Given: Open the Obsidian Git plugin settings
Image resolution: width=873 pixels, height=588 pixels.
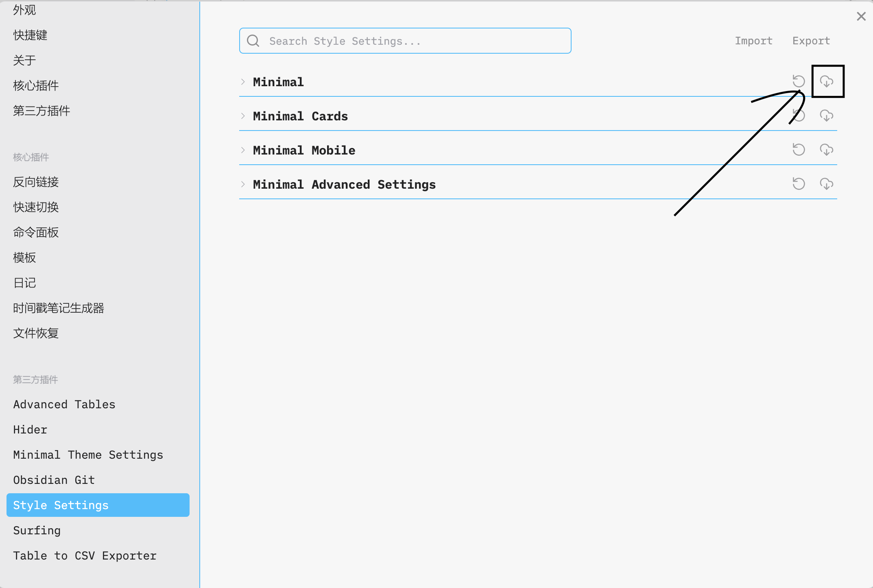Looking at the screenshot, I should [x=54, y=480].
